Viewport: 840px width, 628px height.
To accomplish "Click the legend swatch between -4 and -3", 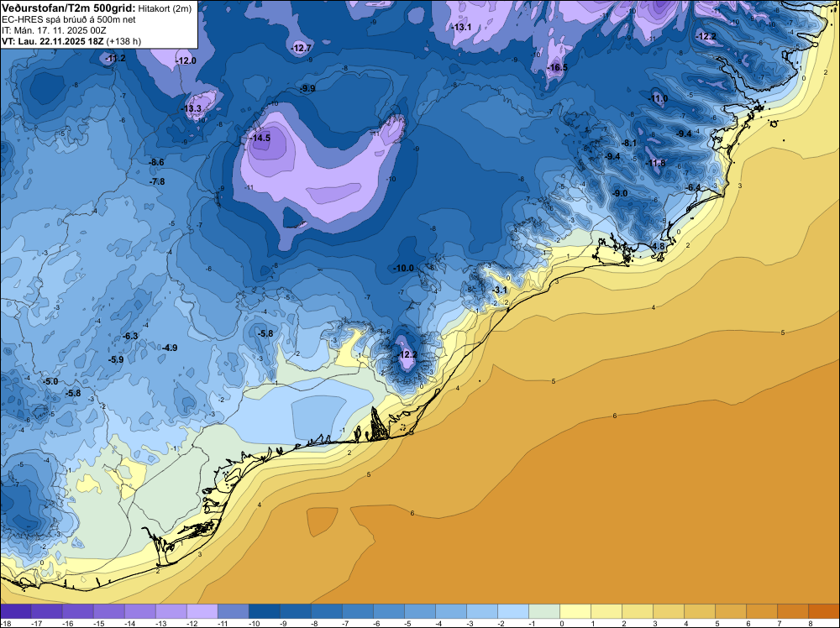I will click(450, 611).
